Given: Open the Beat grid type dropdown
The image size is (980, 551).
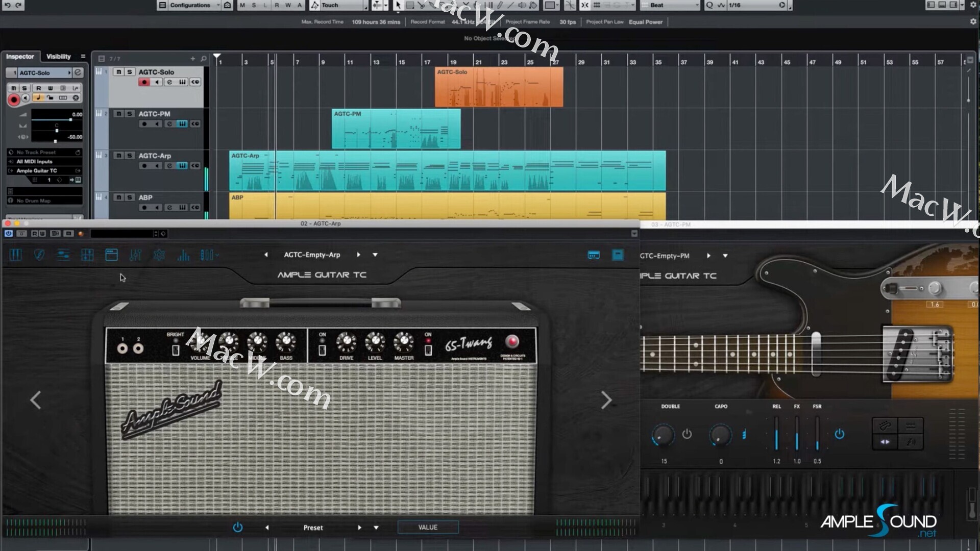Looking at the screenshot, I should (670, 5).
